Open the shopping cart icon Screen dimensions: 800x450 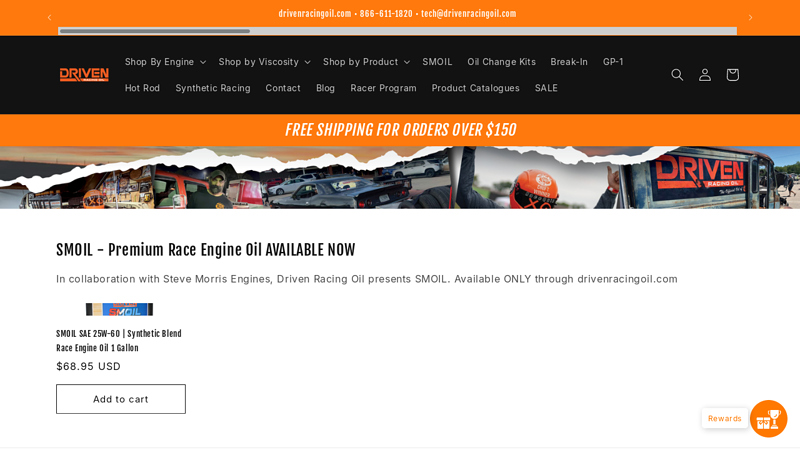(732, 75)
